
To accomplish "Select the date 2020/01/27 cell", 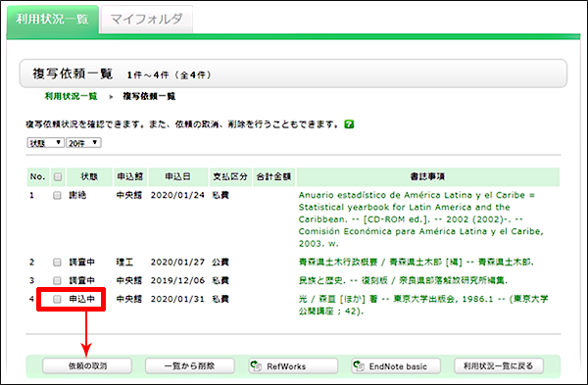I will point(177,262).
